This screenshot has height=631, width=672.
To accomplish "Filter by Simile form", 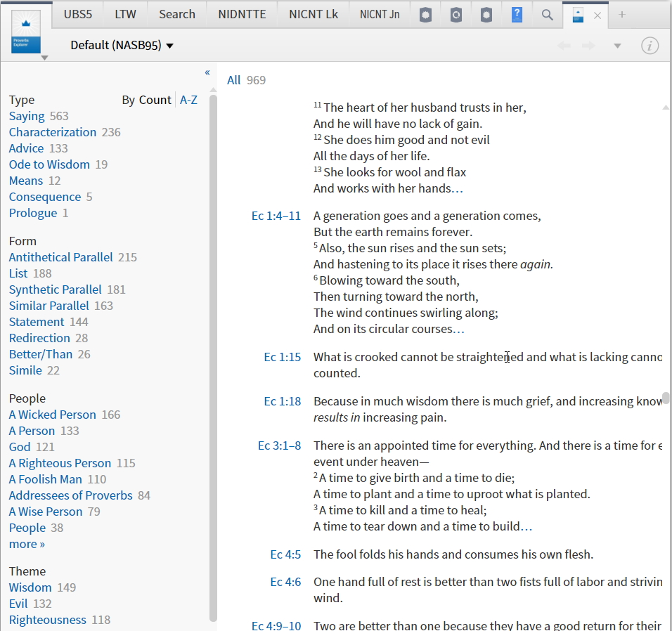I will [x=25, y=370].
